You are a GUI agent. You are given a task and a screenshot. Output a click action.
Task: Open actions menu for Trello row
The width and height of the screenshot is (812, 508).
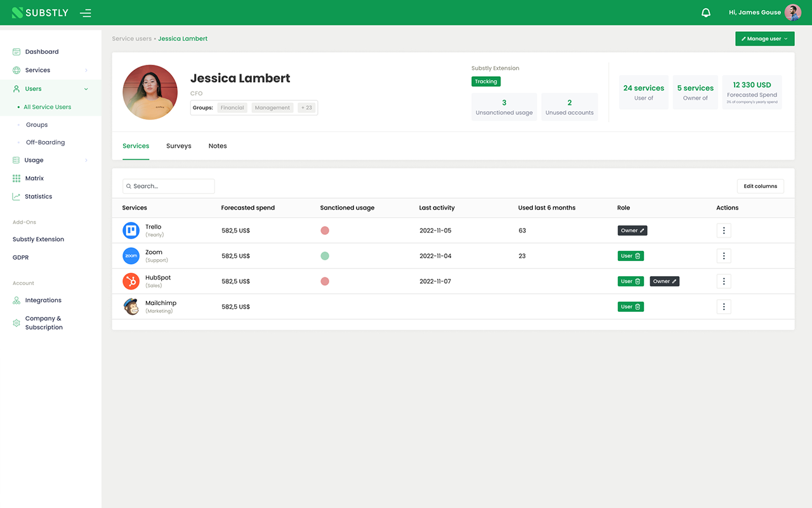click(x=724, y=231)
